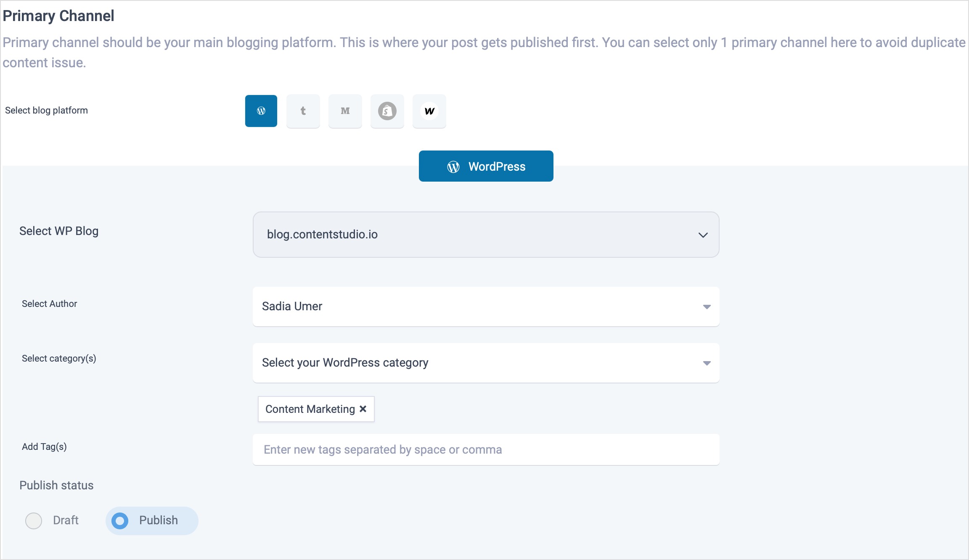Click Sadia Umer author selection field
Screen dimensions: 969x560
(x=486, y=306)
